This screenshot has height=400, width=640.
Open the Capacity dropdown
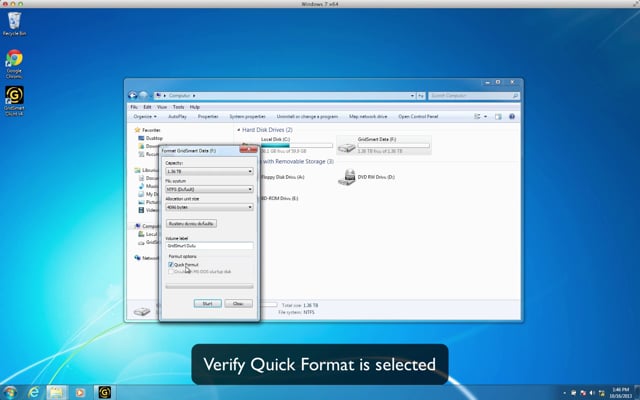209,171
